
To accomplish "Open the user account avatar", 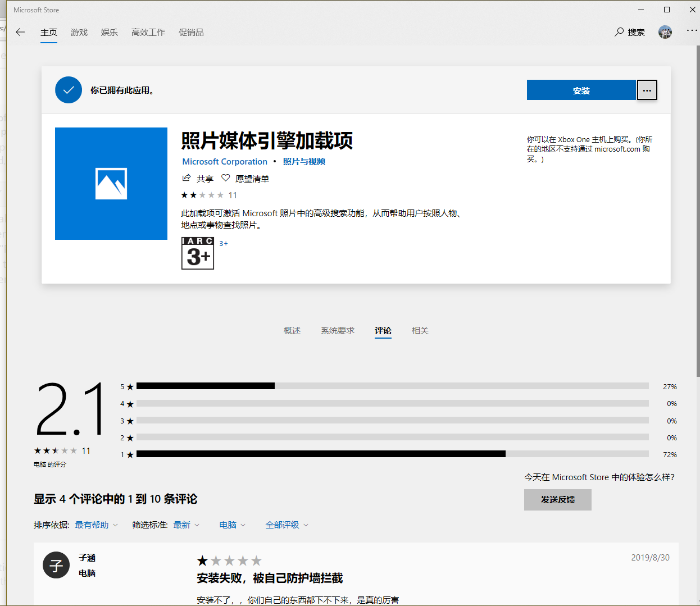I will (x=665, y=32).
